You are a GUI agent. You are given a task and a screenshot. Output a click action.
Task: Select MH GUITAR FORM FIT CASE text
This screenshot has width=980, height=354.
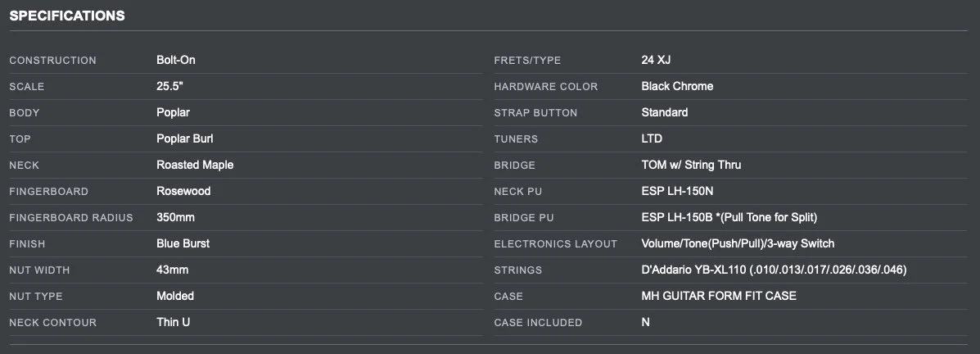click(x=718, y=296)
